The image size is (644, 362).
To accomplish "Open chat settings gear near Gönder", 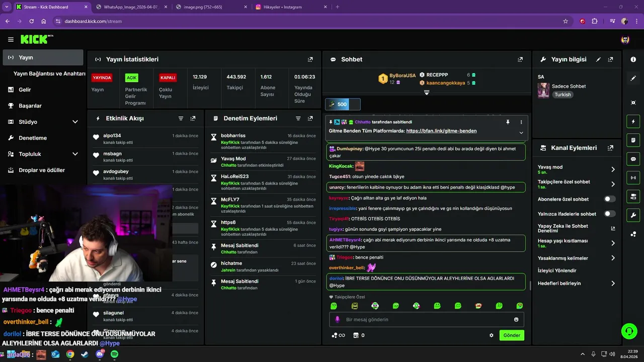I will point(492,335).
